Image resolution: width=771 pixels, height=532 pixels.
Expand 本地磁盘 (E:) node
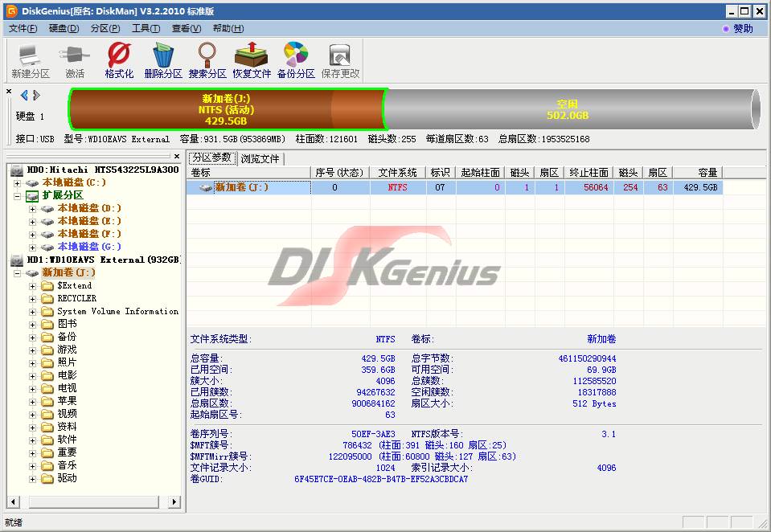[x=32, y=222]
